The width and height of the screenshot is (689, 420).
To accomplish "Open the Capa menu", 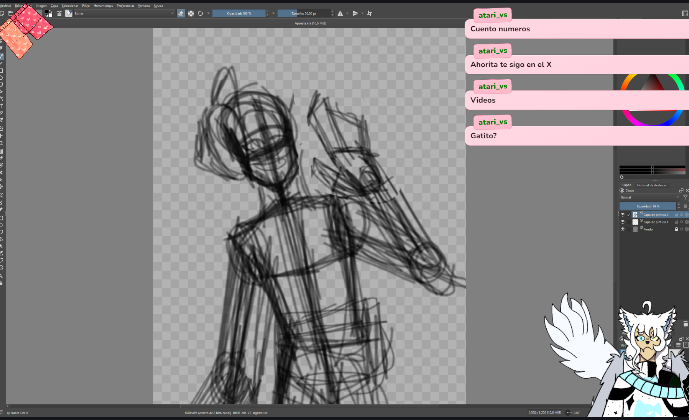I will [54, 6].
